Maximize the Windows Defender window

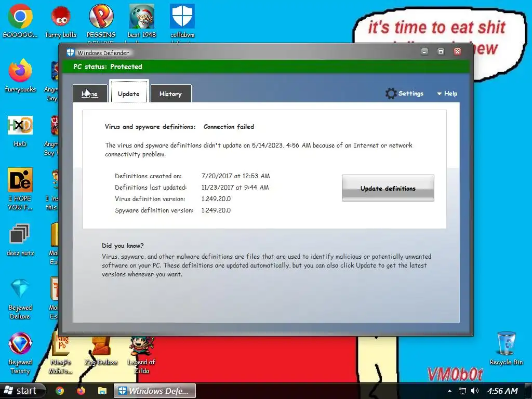click(441, 51)
